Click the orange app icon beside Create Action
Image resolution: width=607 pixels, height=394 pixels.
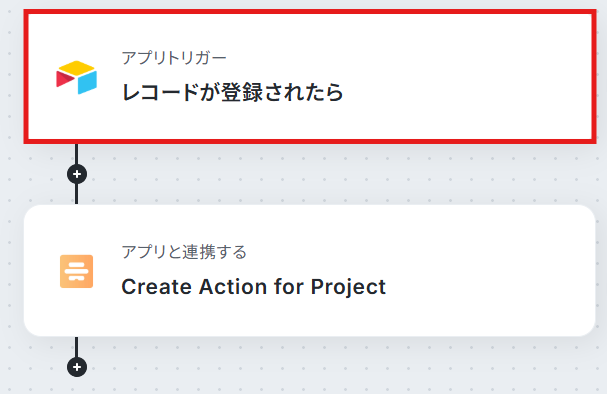tap(77, 271)
